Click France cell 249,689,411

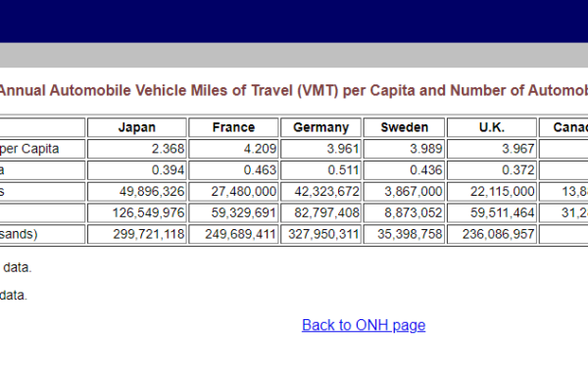pos(233,234)
